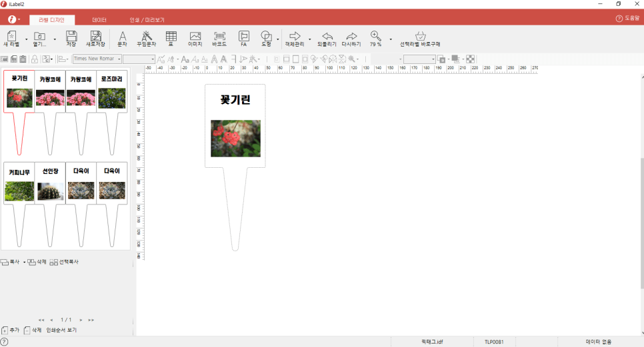This screenshot has width=644, height=347.
Task: Go to last page >> button
Action: pyautogui.click(x=91, y=320)
